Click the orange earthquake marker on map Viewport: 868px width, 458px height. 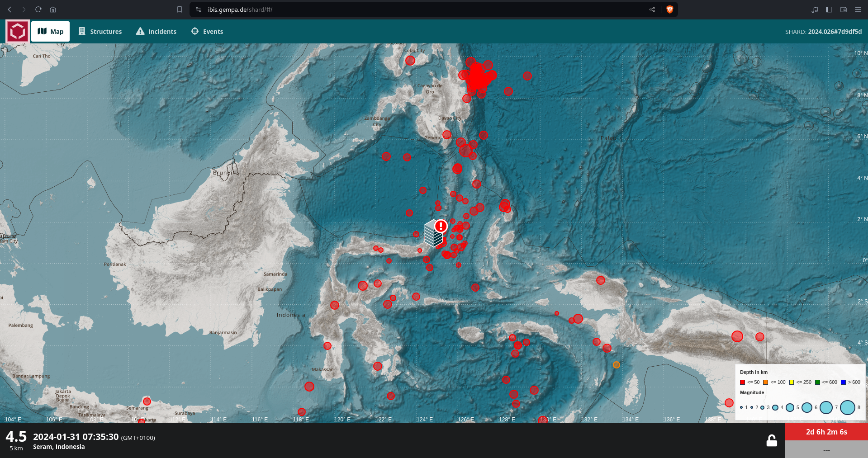tap(616, 365)
